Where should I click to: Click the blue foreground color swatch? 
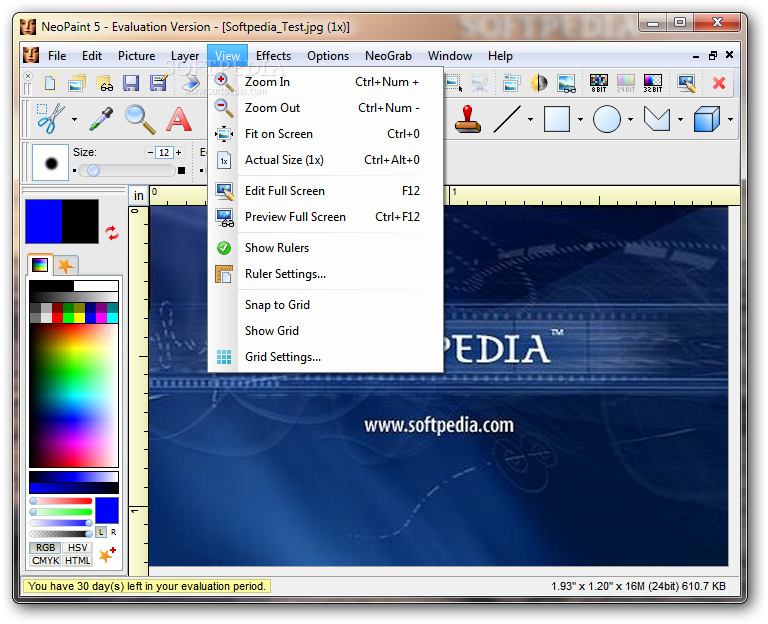44,221
